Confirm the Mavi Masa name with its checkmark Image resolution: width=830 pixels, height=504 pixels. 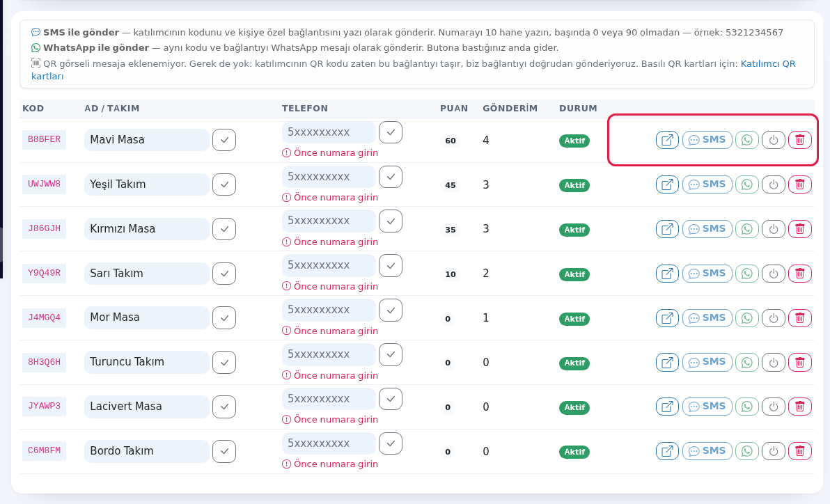pos(224,141)
